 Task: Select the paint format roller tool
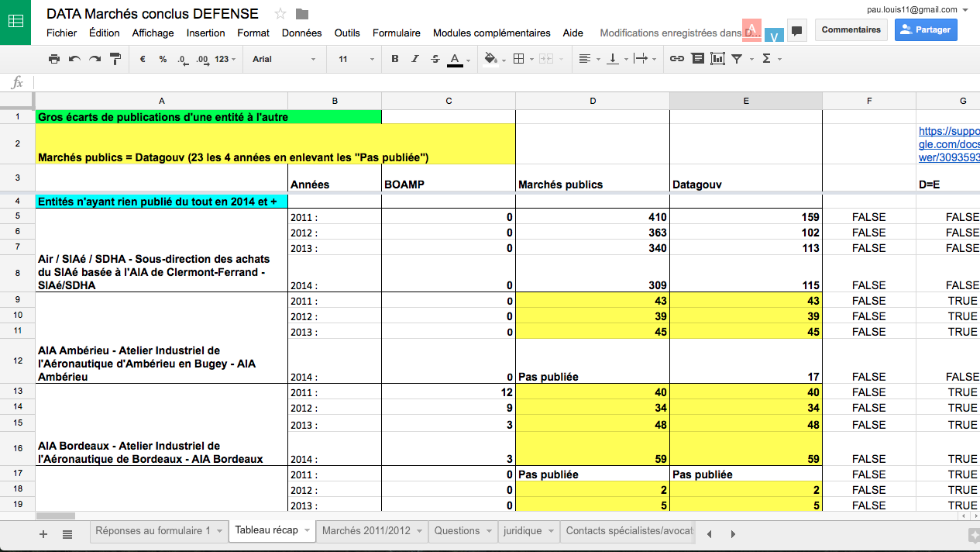pyautogui.click(x=115, y=59)
